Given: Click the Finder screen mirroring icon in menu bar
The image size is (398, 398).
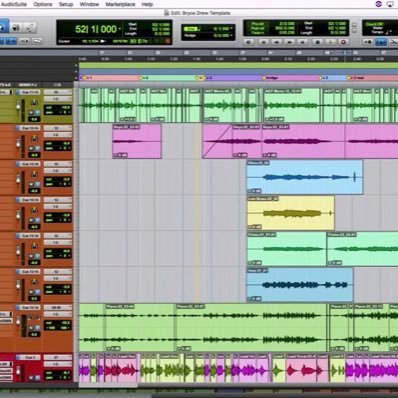Looking at the screenshot, I should (x=390, y=4).
